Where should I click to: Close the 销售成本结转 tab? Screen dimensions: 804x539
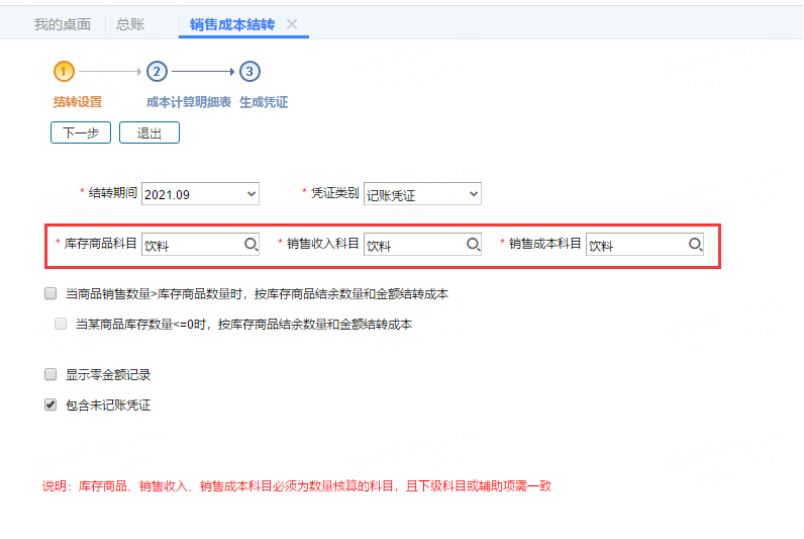[x=292, y=24]
